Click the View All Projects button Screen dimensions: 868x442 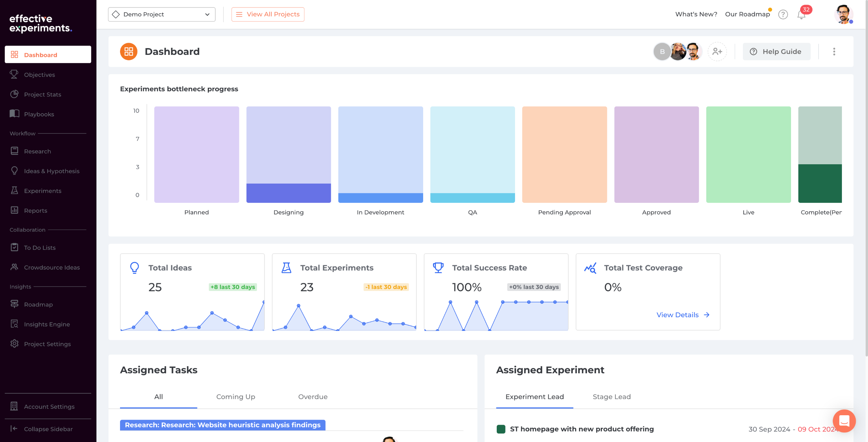click(268, 14)
